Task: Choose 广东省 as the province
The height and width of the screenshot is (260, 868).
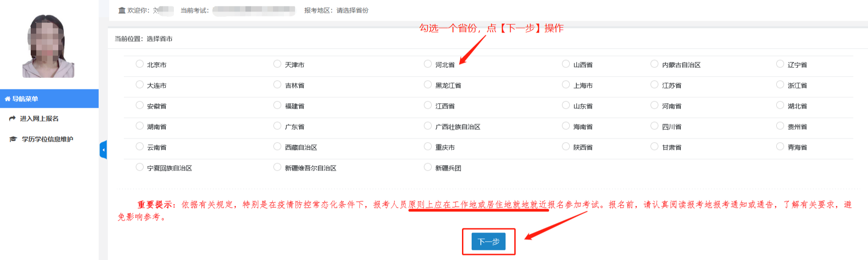Action: tap(277, 126)
